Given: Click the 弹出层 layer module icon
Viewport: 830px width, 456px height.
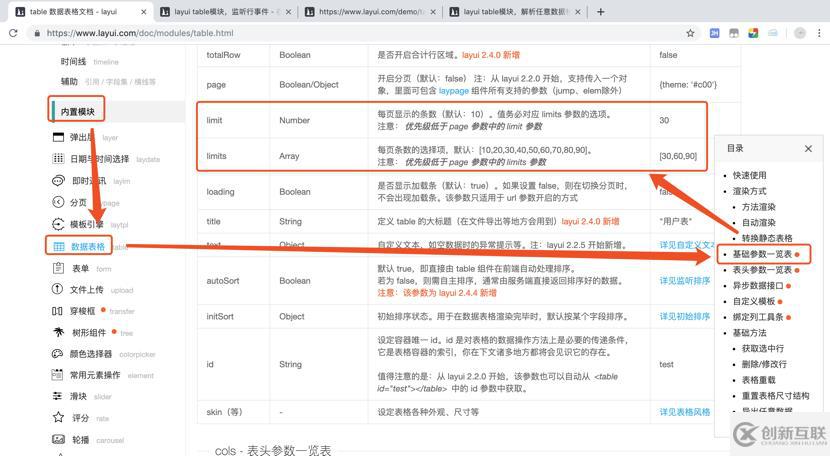Looking at the screenshot, I should pos(58,137).
